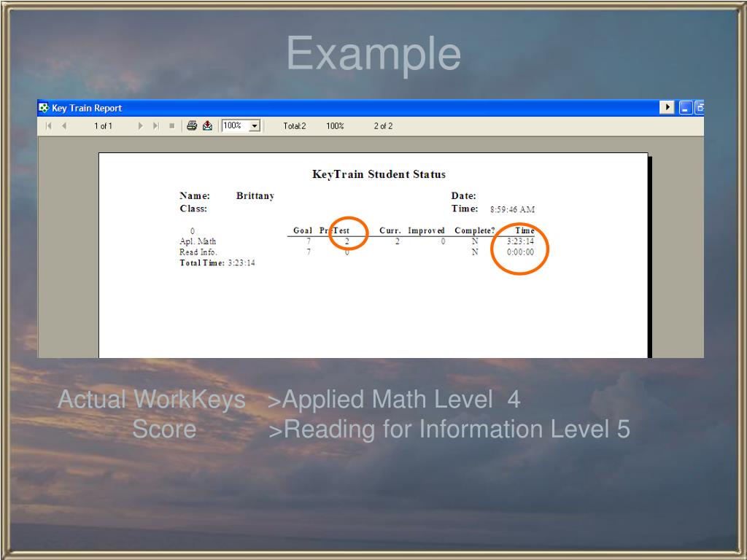This screenshot has height=560, width=747.
Task: Click the toolbar progress text 100%
Action: pyautogui.click(x=335, y=126)
